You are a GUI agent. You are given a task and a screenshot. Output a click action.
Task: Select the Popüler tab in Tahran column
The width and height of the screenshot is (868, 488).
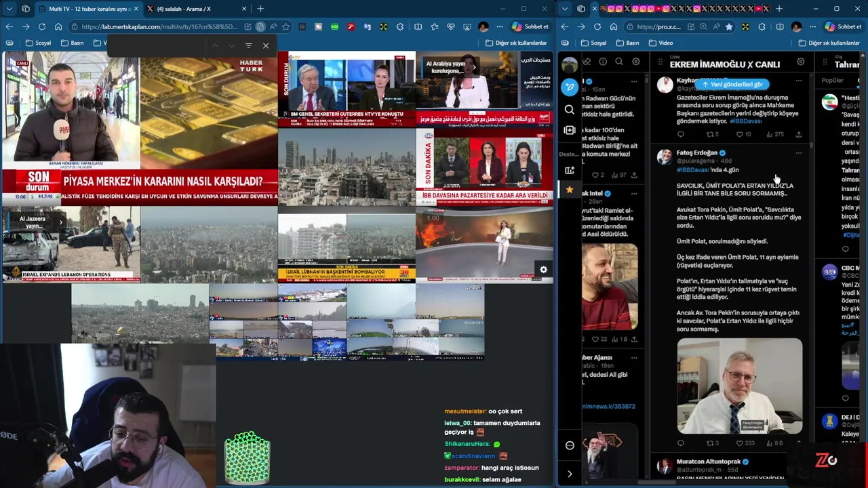[832, 80]
